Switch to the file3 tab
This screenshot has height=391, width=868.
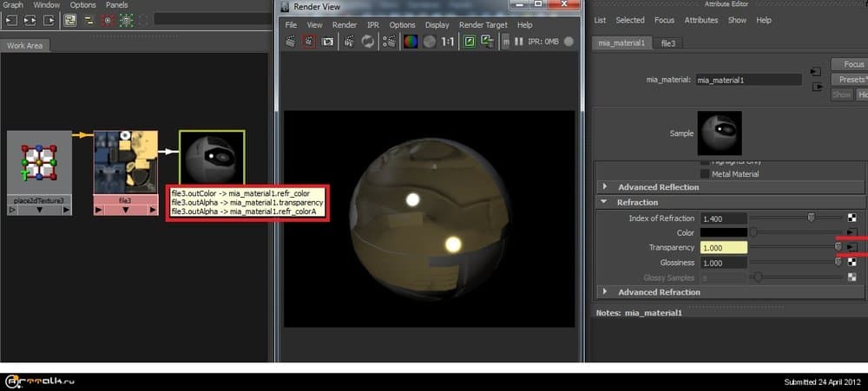pos(668,42)
